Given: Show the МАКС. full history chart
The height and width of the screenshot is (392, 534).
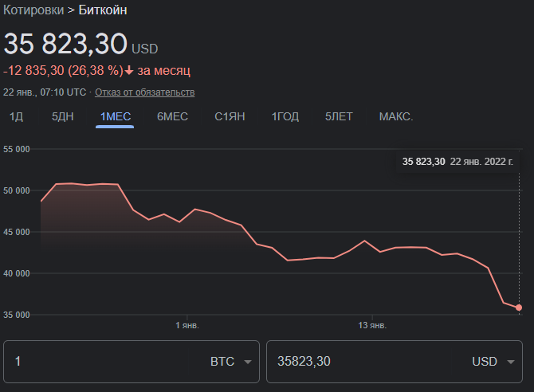Looking at the screenshot, I should pyautogui.click(x=396, y=116).
